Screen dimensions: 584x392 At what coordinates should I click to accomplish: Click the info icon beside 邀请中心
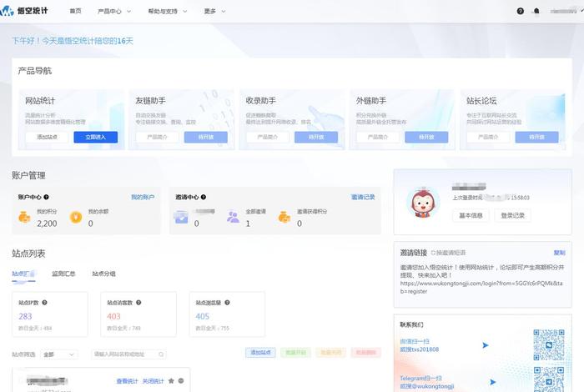[204, 197]
